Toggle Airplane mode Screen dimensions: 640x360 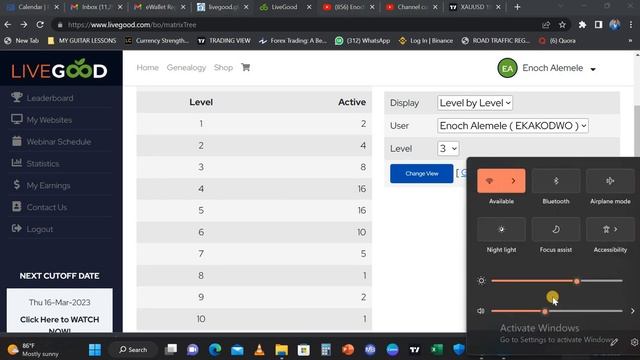tap(610, 181)
